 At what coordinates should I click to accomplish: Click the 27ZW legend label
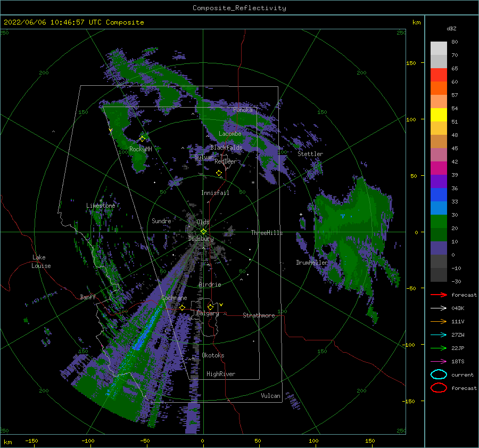click(x=458, y=335)
